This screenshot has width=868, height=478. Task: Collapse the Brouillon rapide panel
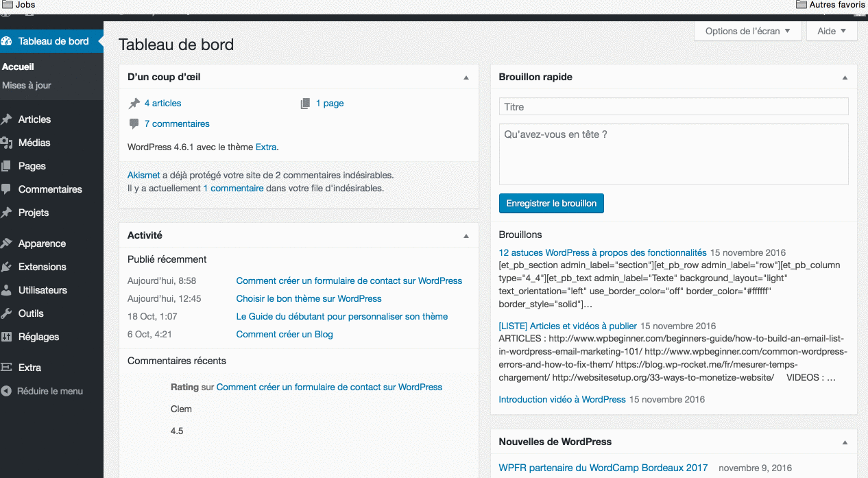point(845,77)
